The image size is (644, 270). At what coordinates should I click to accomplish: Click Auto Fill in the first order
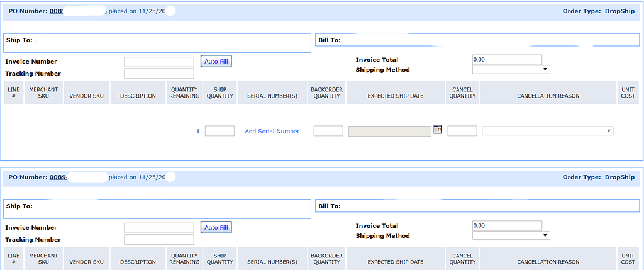point(216,61)
